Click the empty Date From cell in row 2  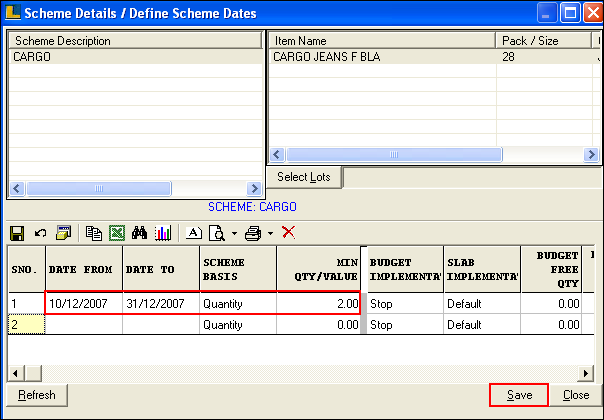[x=84, y=324]
